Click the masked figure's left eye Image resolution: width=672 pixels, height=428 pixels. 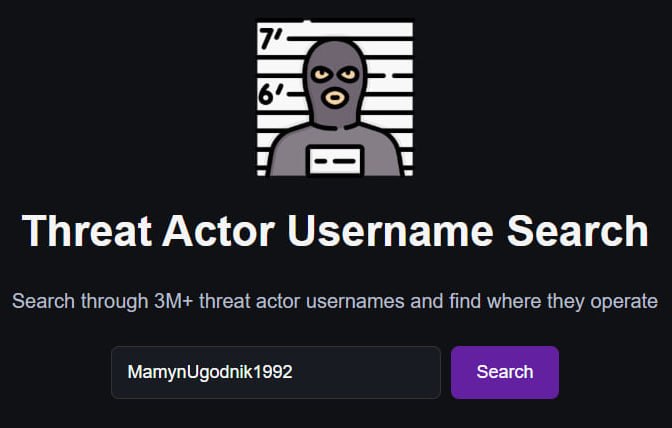[321, 75]
